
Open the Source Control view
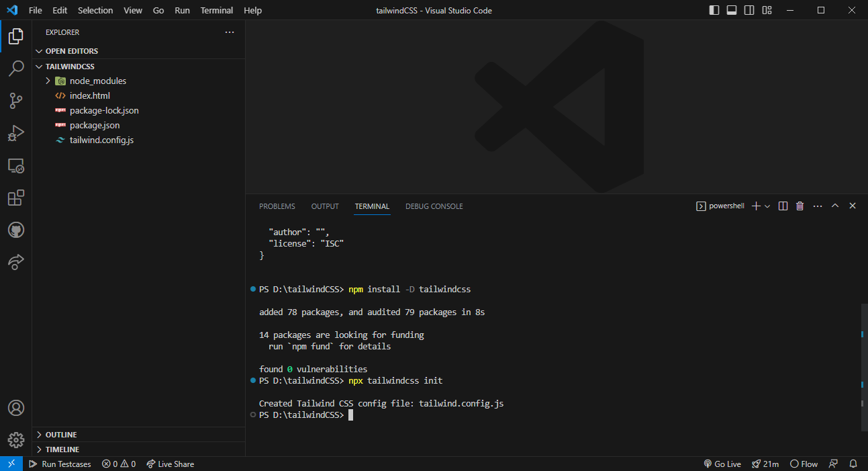(x=16, y=101)
